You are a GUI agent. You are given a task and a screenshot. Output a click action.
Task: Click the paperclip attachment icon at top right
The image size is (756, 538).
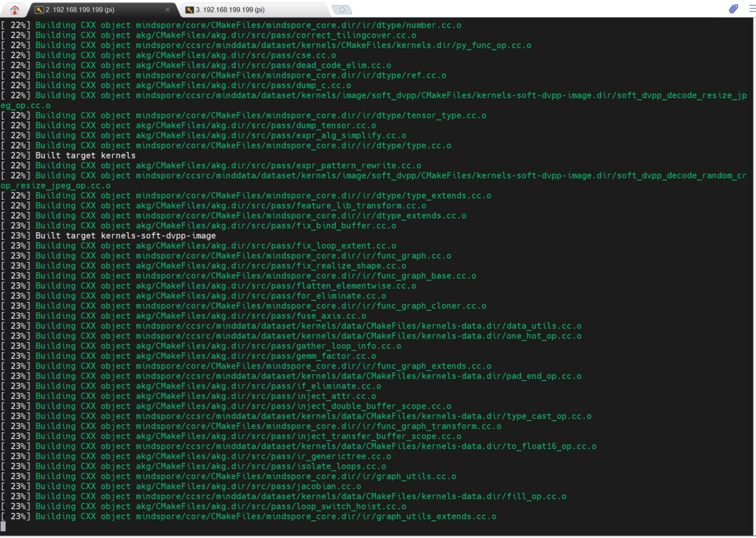click(733, 9)
